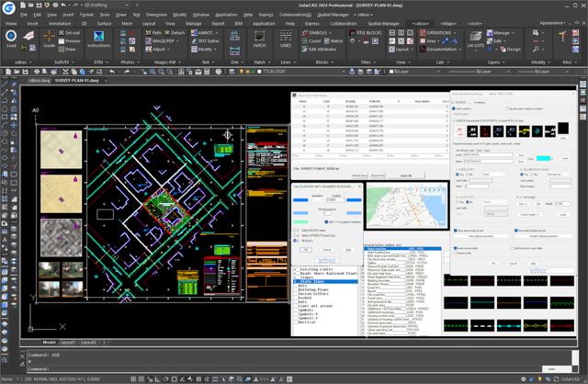Image resolution: width=588 pixels, height=384 pixels.
Task: Toggle Show area result as text checkbox
Action: click(x=456, y=231)
